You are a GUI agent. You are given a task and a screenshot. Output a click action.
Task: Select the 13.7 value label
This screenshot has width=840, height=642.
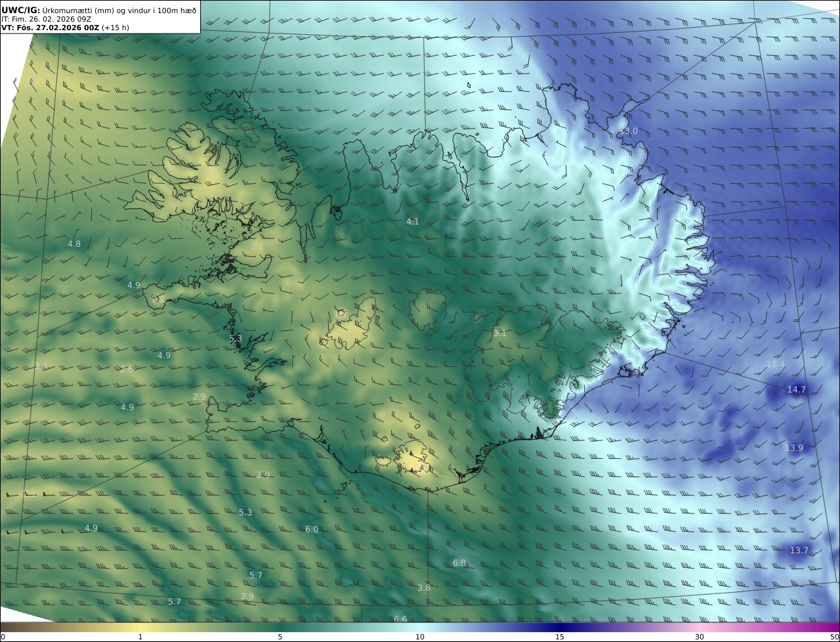point(799,551)
